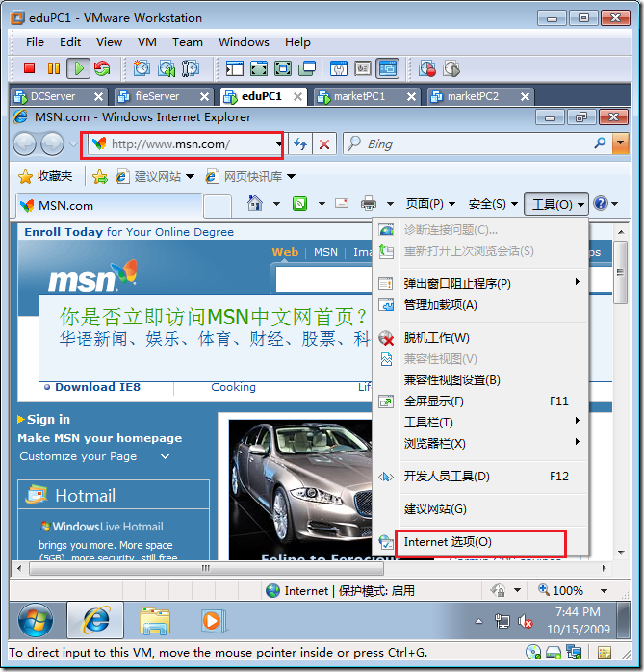Click the Download IE8 link
Image resolution: width=644 pixels, height=672 pixels.
point(97,387)
